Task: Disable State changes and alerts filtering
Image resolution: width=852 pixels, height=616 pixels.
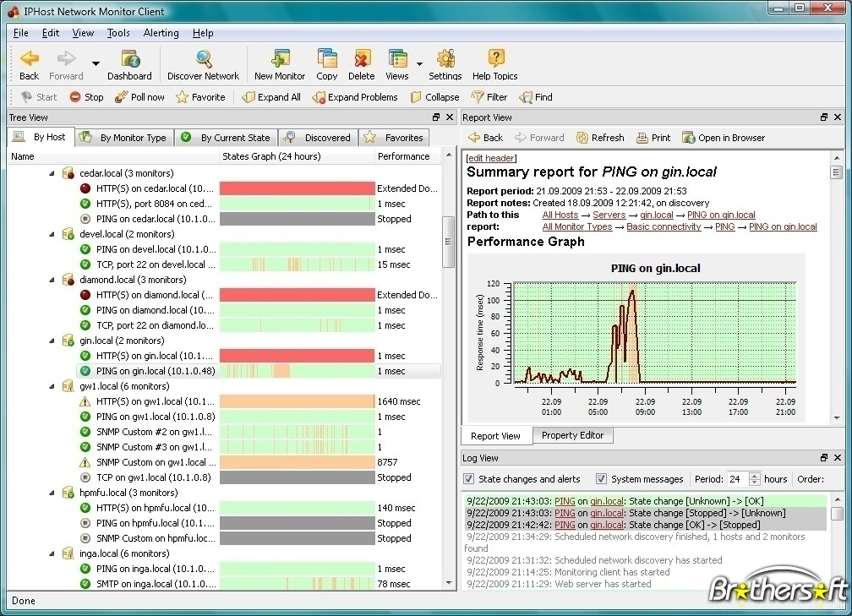Action: click(x=468, y=478)
